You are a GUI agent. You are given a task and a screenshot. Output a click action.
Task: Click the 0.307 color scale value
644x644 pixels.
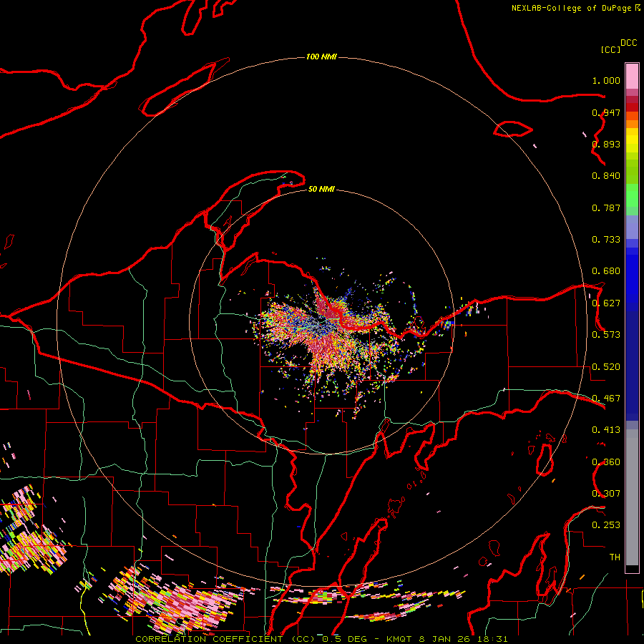606,494
